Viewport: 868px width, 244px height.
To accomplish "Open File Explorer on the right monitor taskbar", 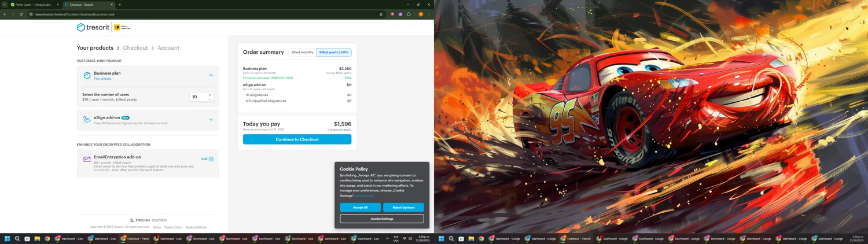I will tap(471, 238).
